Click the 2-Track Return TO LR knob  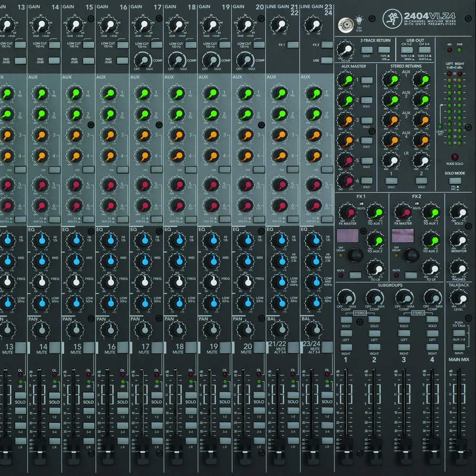(346, 50)
